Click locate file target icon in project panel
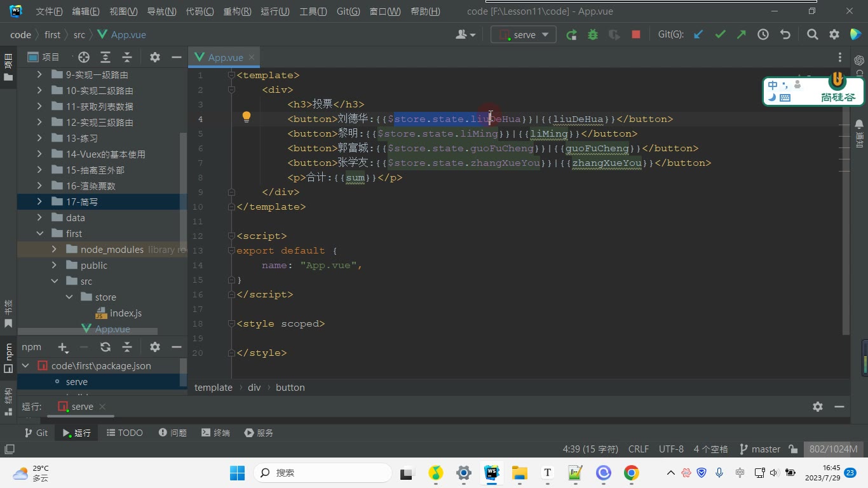Screen dimensions: 868x488 click(84, 57)
